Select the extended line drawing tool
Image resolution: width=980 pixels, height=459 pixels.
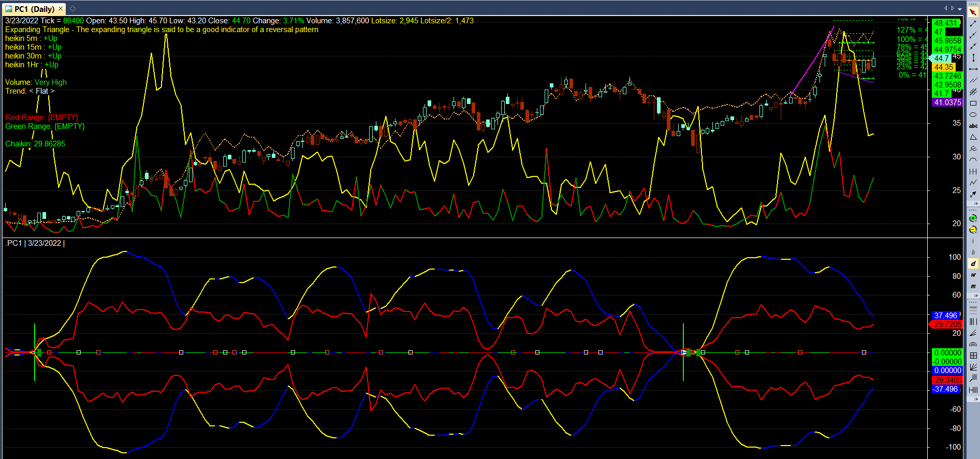click(973, 46)
